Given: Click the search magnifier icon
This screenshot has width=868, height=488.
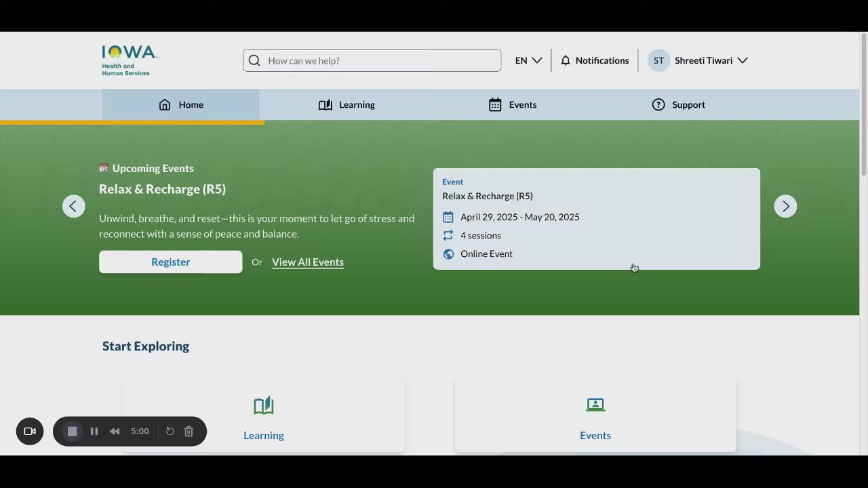Looking at the screenshot, I should (254, 60).
